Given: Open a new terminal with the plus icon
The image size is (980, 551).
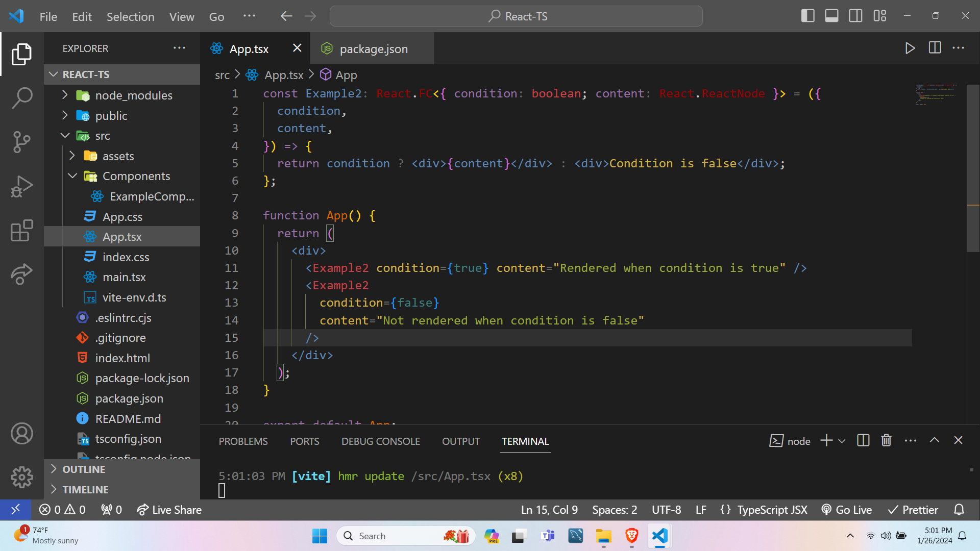Looking at the screenshot, I should tap(826, 440).
